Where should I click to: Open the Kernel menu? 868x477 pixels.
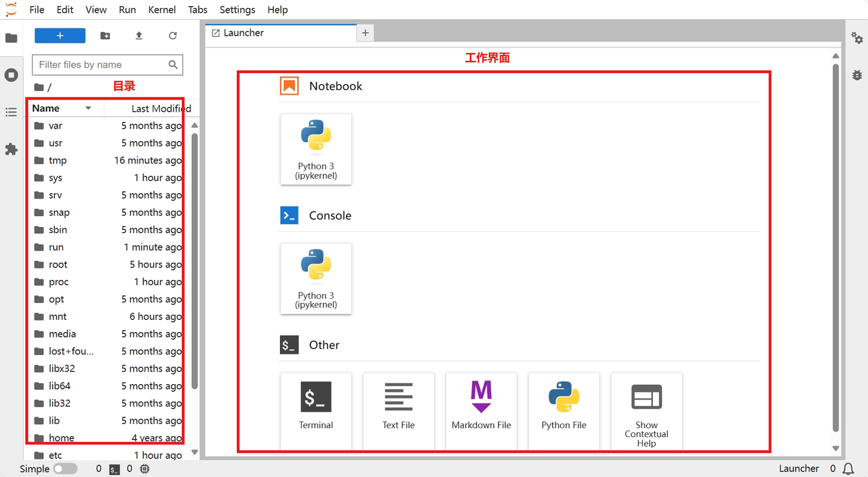coord(161,9)
